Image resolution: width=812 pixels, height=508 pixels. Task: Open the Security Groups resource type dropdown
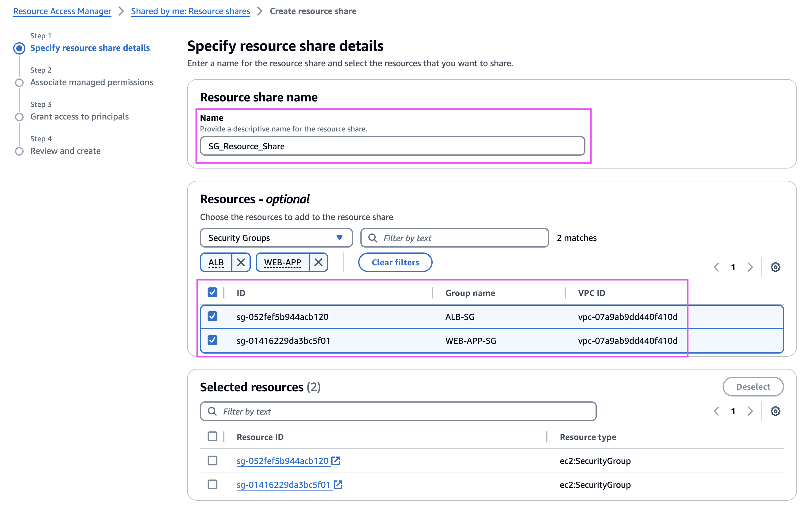tap(276, 238)
